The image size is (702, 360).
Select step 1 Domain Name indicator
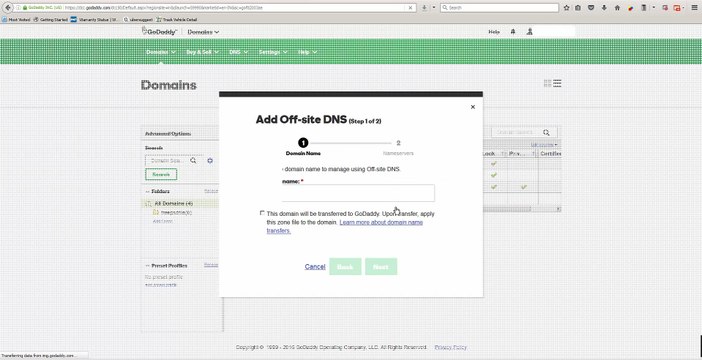click(303, 143)
